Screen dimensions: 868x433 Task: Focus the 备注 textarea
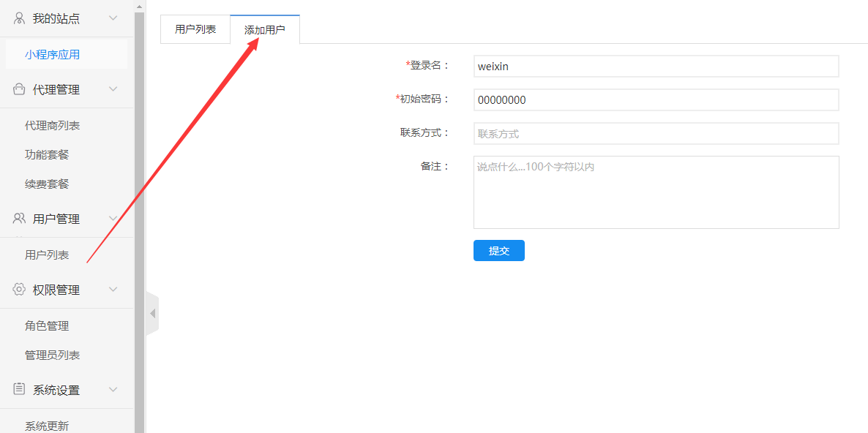click(x=656, y=192)
